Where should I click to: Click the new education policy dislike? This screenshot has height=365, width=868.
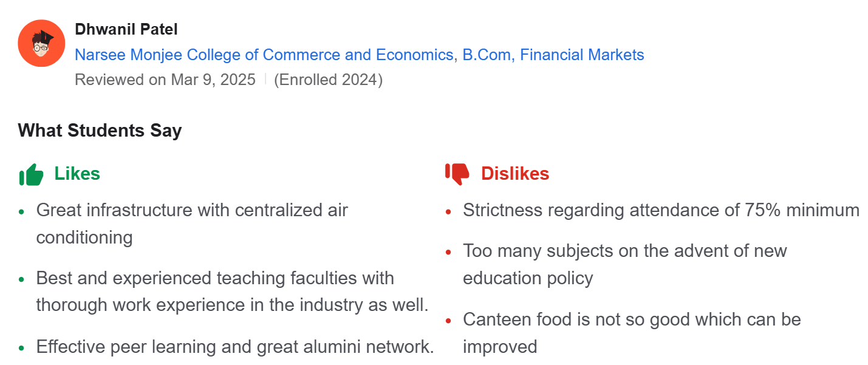coord(624,264)
